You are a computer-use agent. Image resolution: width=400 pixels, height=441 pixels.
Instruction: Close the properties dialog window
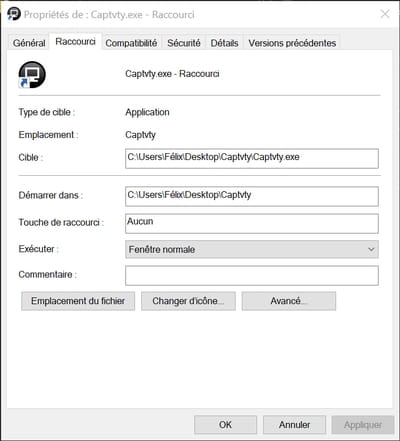coord(385,14)
